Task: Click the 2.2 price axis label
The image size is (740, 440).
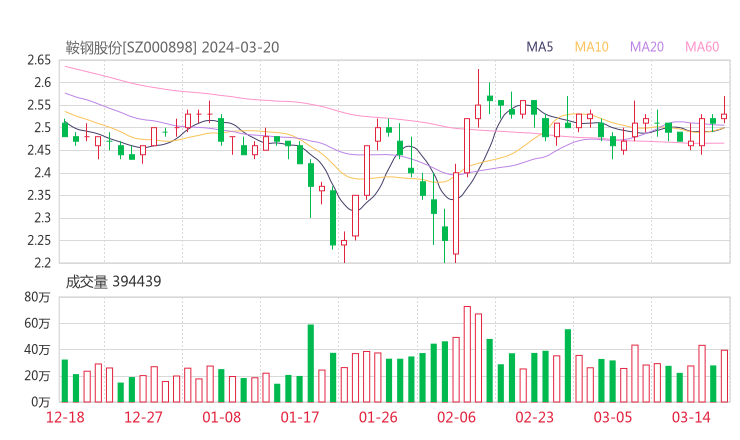Action: pyautogui.click(x=42, y=263)
